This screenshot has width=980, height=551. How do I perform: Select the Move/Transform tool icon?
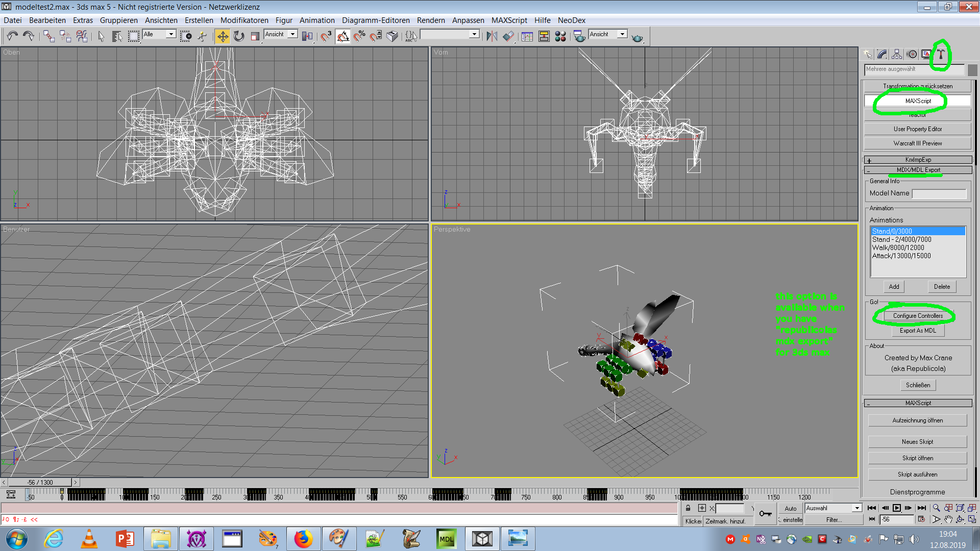click(222, 36)
